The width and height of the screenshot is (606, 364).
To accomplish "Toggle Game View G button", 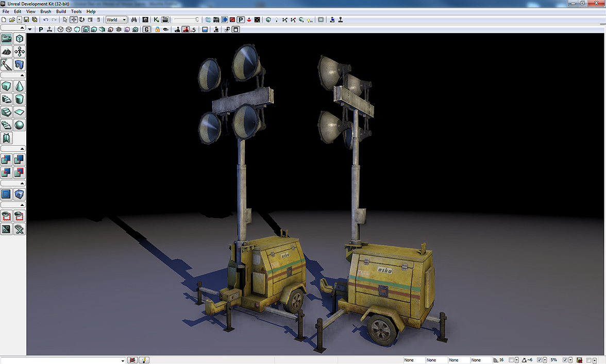I will [146, 29].
